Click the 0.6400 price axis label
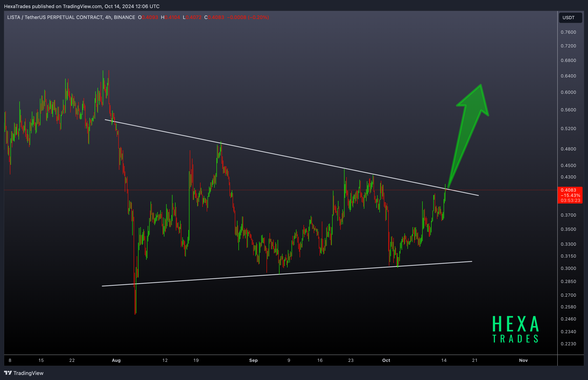 [x=568, y=76]
